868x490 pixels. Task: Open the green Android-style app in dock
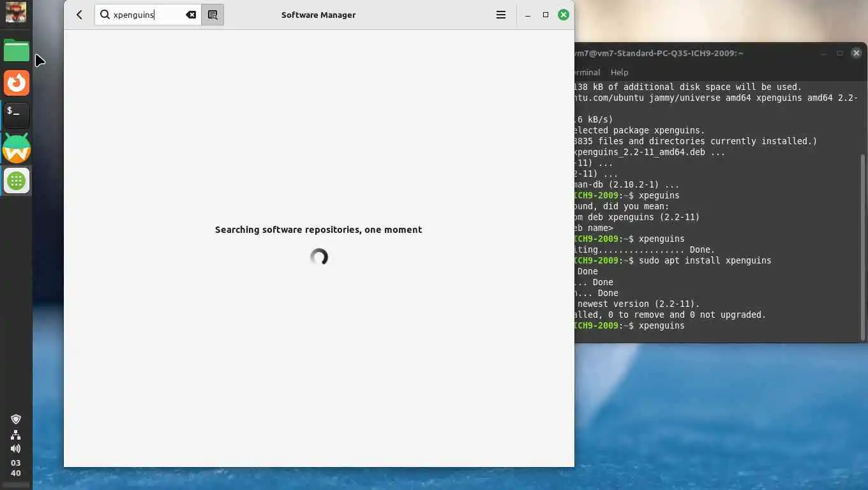click(x=17, y=148)
